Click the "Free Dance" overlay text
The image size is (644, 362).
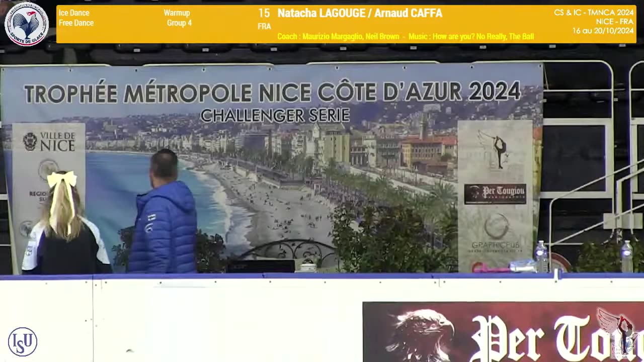76,23
